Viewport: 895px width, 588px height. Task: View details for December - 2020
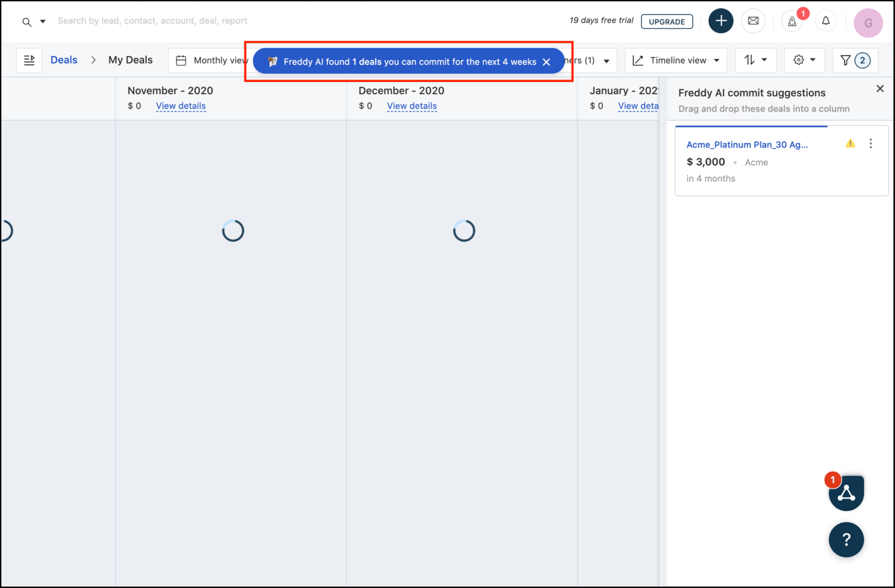click(412, 106)
